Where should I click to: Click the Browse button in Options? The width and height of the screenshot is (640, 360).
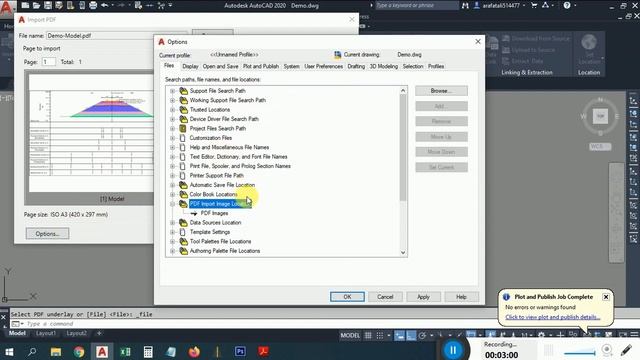pos(441,91)
